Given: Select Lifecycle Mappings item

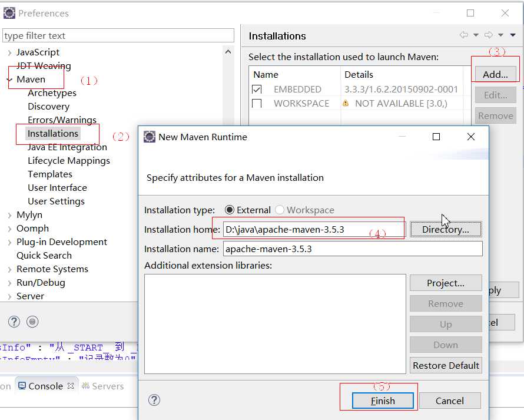Looking at the screenshot, I should [x=69, y=161].
